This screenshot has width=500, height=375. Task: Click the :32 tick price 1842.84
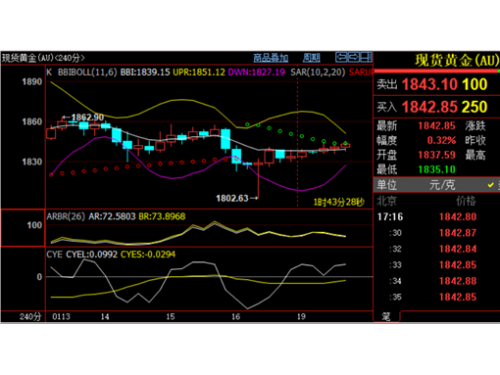click(x=458, y=249)
